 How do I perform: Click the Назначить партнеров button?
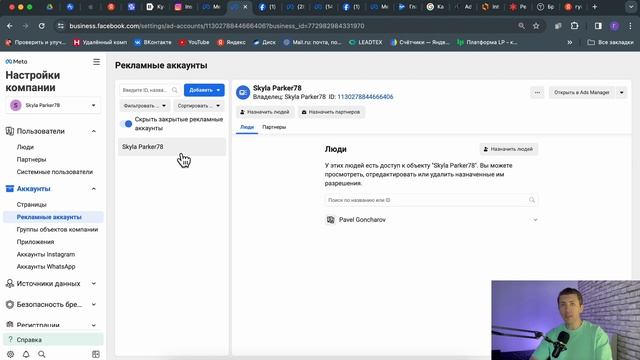[331, 112]
